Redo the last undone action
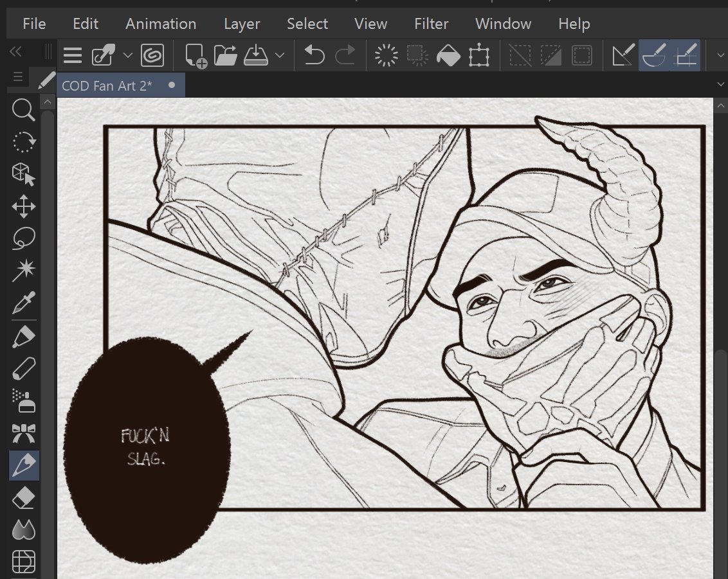728x579 pixels. tap(345, 56)
